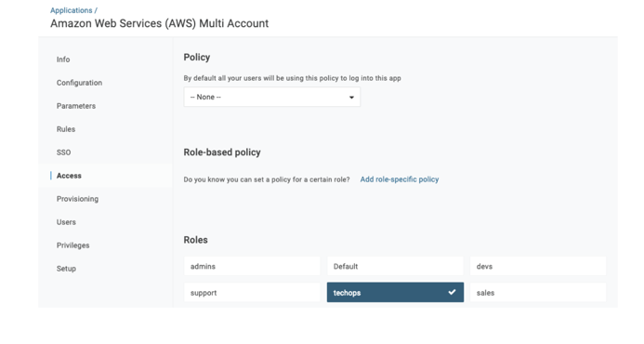Select the Default role
This screenshot has width=644, height=344.
(395, 266)
